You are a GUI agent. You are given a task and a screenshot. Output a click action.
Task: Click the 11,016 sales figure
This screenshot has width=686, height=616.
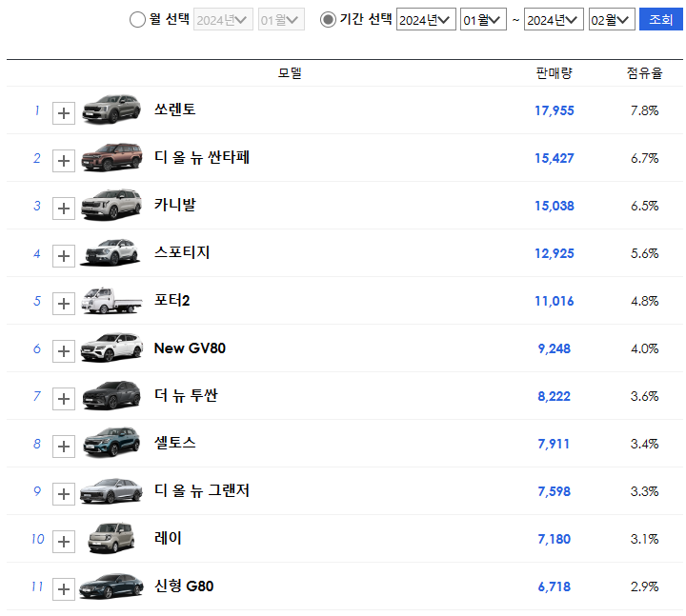pos(555,301)
